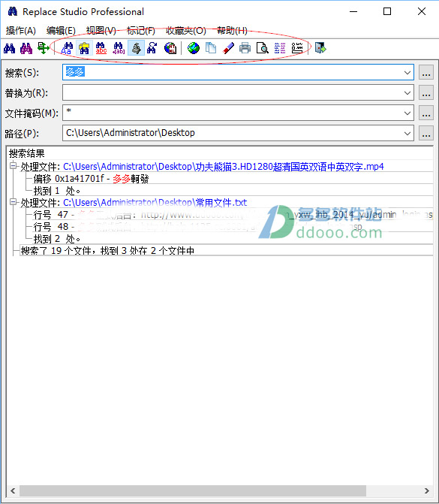Collapse the 常用文件.txt result node

point(14,202)
